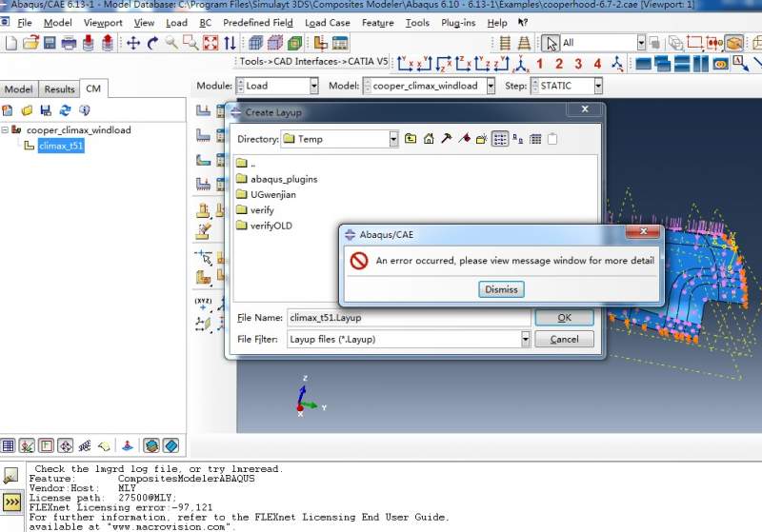Viewport: 762px width, 532px height.
Task: Open the File menu
Action: (25, 23)
